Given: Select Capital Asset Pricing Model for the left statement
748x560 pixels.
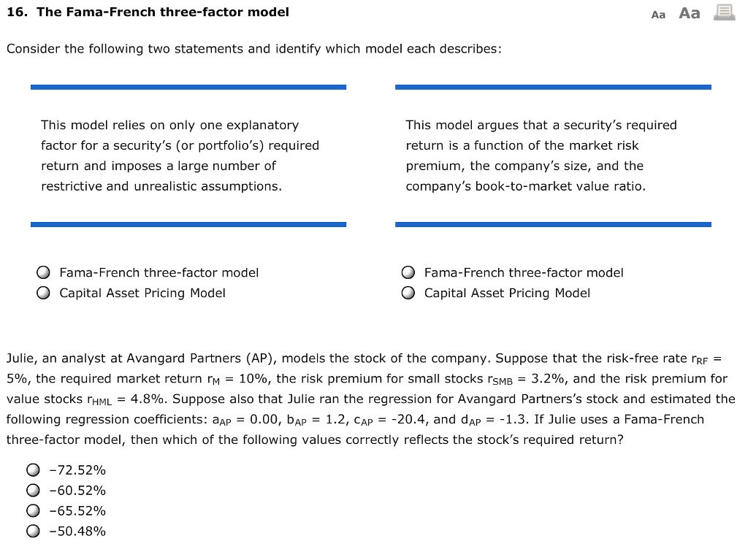Looking at the screenshot, I should (43, 293).
